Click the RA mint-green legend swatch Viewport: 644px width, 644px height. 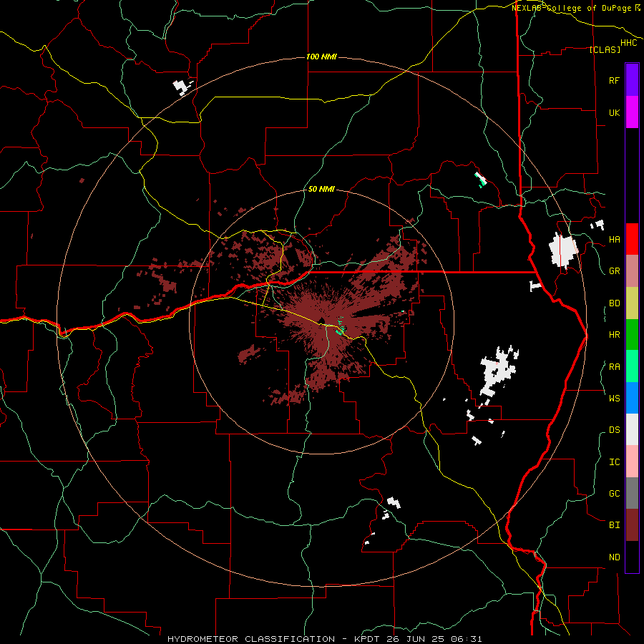tap(632, 366)
